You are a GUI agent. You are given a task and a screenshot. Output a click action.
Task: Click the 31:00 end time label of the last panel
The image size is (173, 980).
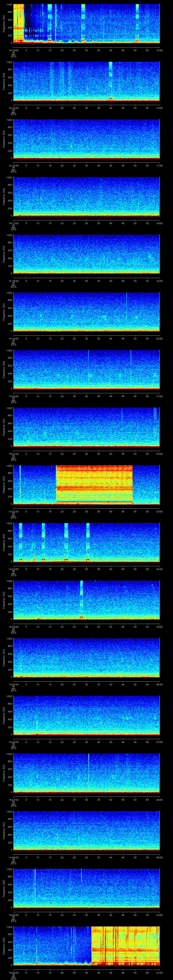[x=159, y=973]
